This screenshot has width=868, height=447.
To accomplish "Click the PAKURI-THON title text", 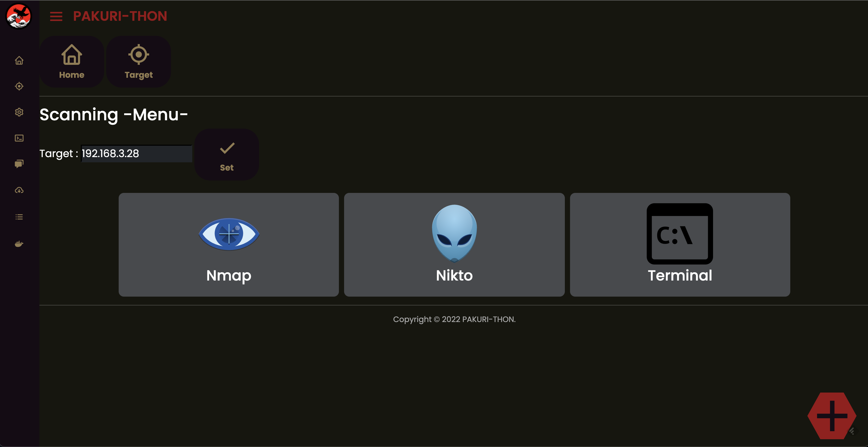I will [120, 16].
